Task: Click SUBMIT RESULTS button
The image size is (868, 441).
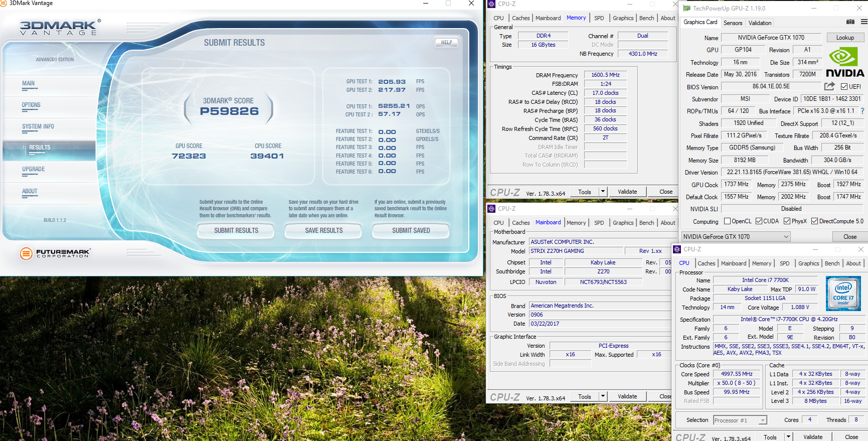Action: click(236, 231)
